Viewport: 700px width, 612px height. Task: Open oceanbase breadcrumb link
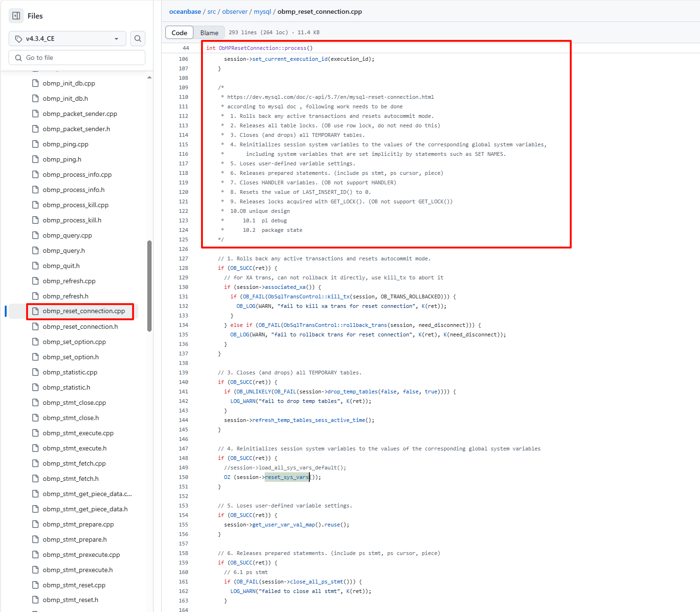tap(185, 11)
